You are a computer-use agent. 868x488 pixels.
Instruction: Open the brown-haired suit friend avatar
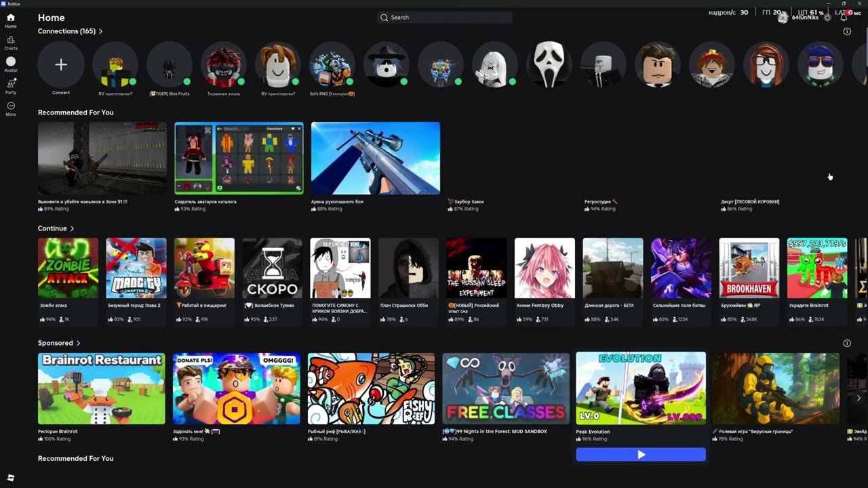pyautogui.click(x=658, y=64)
